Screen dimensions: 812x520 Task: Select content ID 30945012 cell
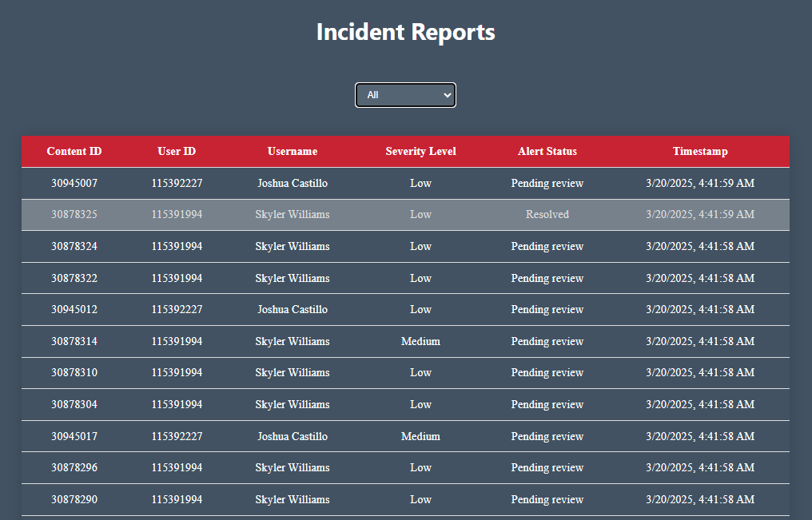click(74, 309)
